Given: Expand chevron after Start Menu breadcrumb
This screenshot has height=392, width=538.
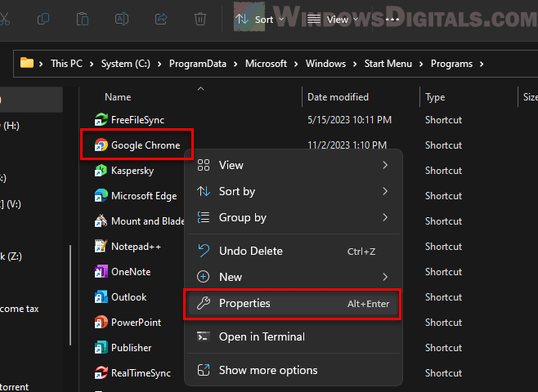Looking at the screenshot, I should [421, 64].
